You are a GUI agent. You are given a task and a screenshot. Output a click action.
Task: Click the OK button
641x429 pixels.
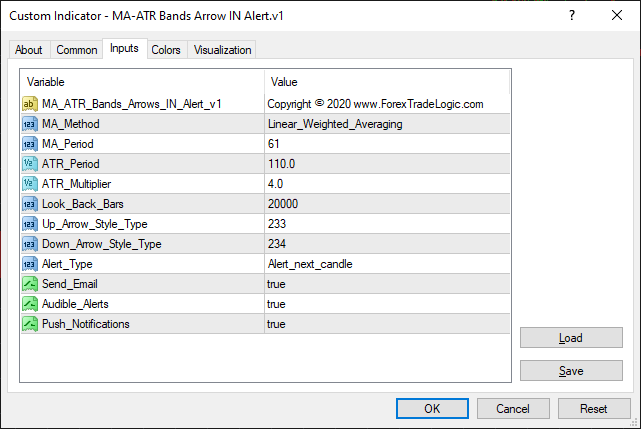[x=432, y=408]
